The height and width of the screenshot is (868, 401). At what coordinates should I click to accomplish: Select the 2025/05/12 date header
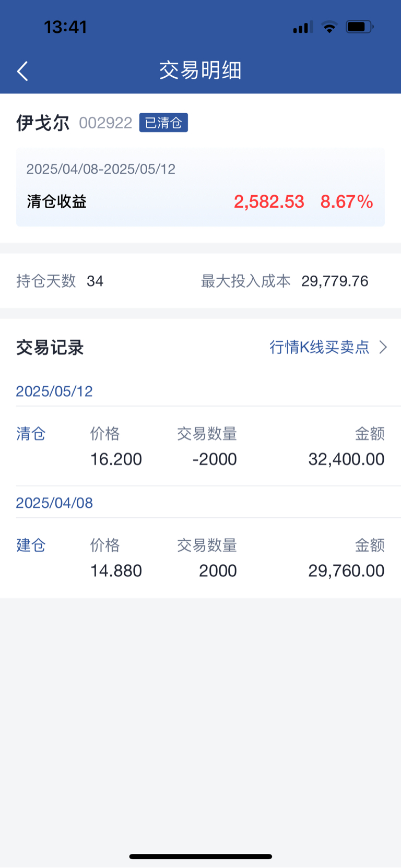[x=54, y=391]
